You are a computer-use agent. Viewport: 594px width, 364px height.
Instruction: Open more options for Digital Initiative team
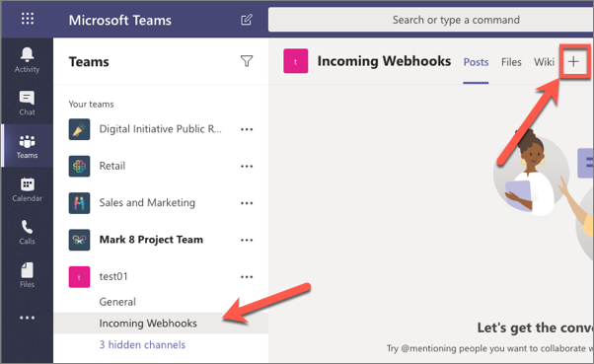click(247, 129)
